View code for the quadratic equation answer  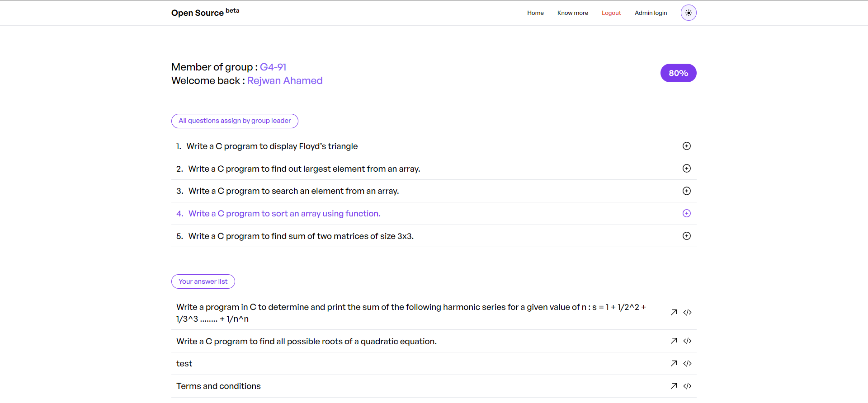tap(687, 341)
